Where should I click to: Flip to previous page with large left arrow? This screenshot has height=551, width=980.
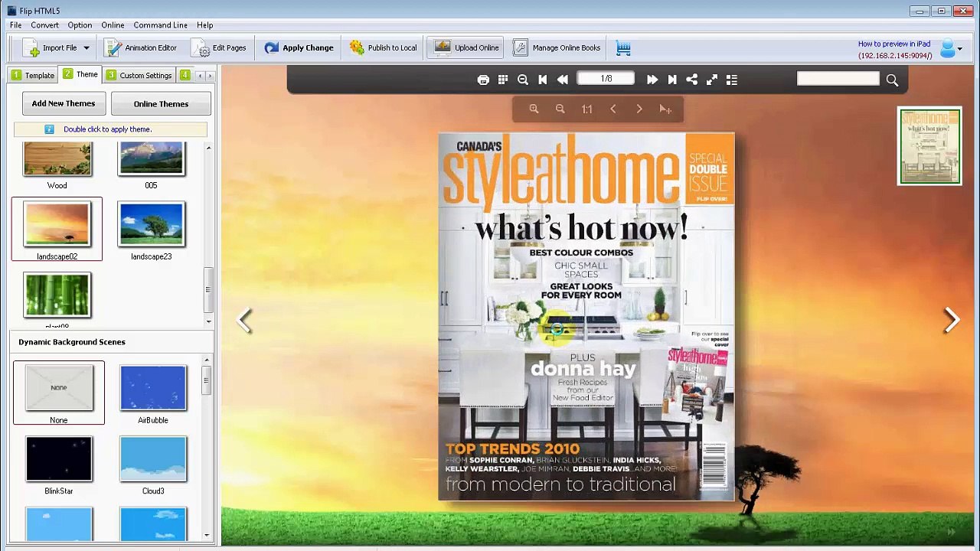tap(244, 320)
